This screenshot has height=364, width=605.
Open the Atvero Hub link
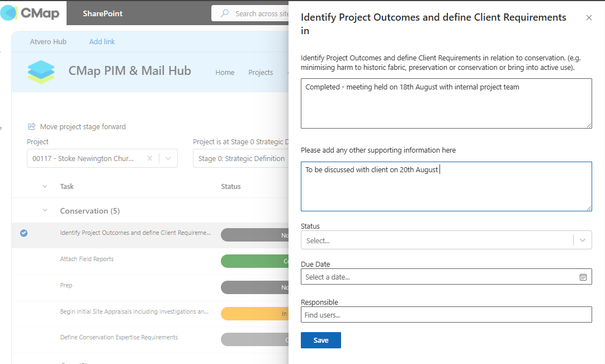click(x=48, y=42)
